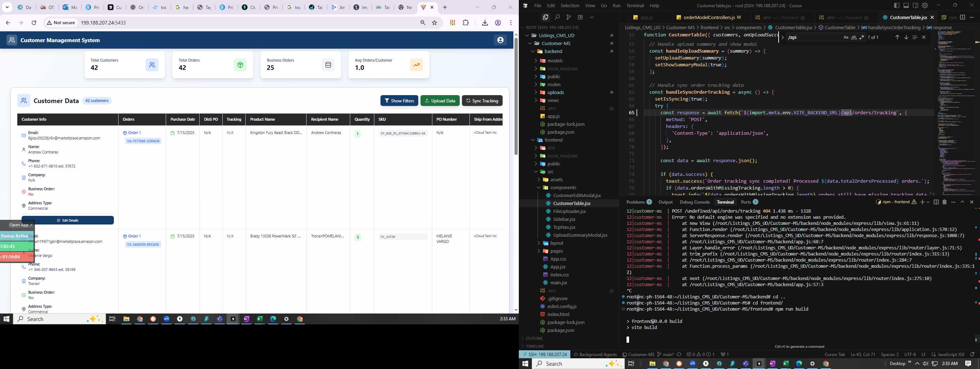Click the browser address bar URL

(x=103, y=23)
